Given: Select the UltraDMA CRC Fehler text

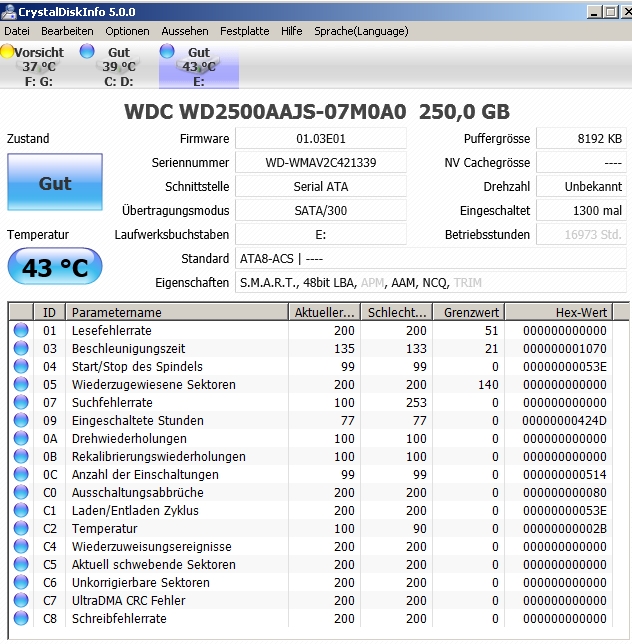Looking at the screenshot, I should (x=129, y=600).
